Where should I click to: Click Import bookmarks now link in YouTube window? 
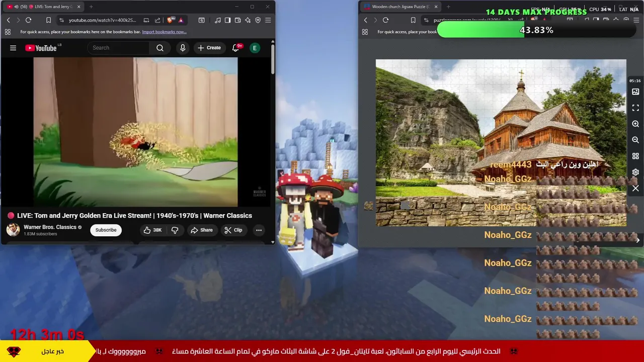164,32
